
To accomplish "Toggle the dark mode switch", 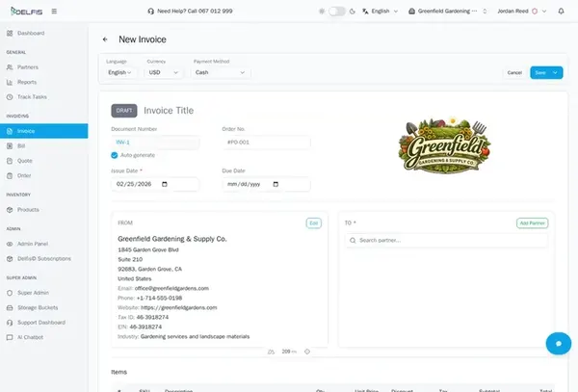I will pos(337,11).
